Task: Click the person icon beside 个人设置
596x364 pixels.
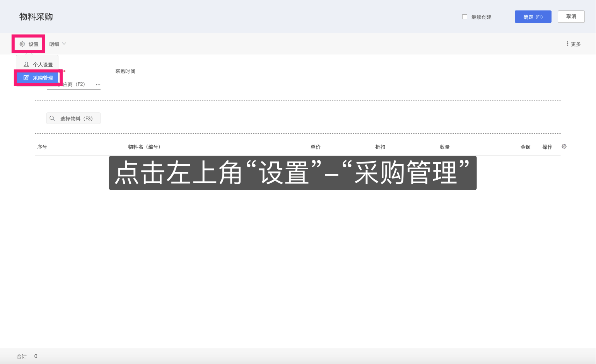Action: pos(26,64)
